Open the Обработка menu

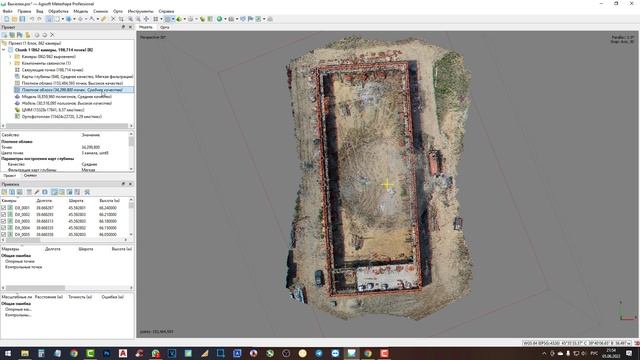click(x=58, y=11)
